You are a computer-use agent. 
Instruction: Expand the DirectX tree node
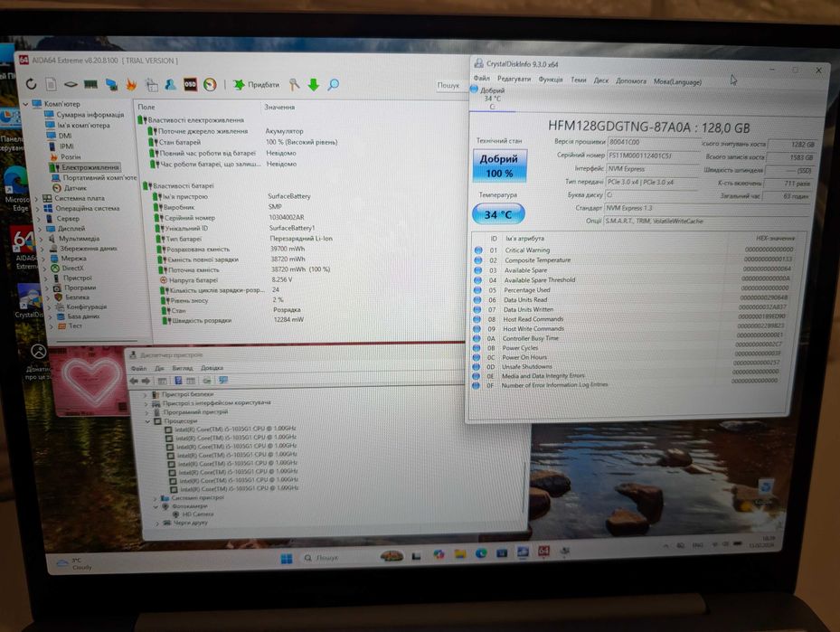(44, 269)
